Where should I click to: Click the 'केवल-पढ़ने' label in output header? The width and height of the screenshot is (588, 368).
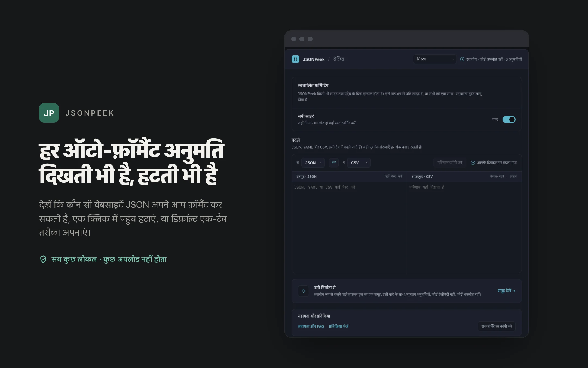coord(497,177)
